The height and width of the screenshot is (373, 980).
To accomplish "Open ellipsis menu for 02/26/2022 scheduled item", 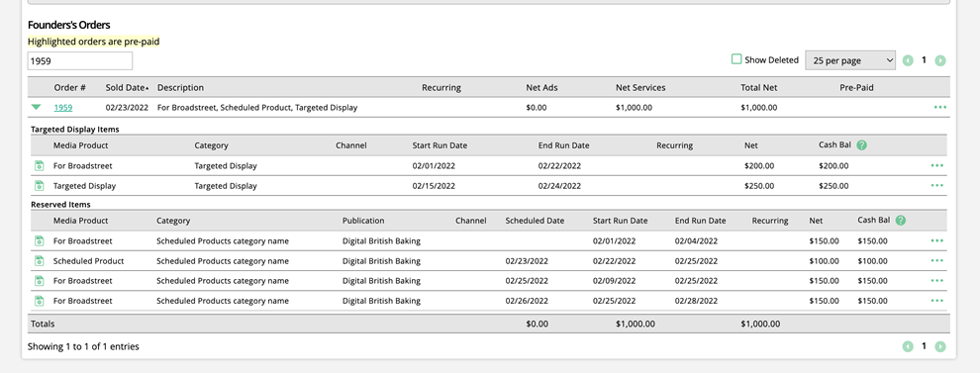I will 936,301.
